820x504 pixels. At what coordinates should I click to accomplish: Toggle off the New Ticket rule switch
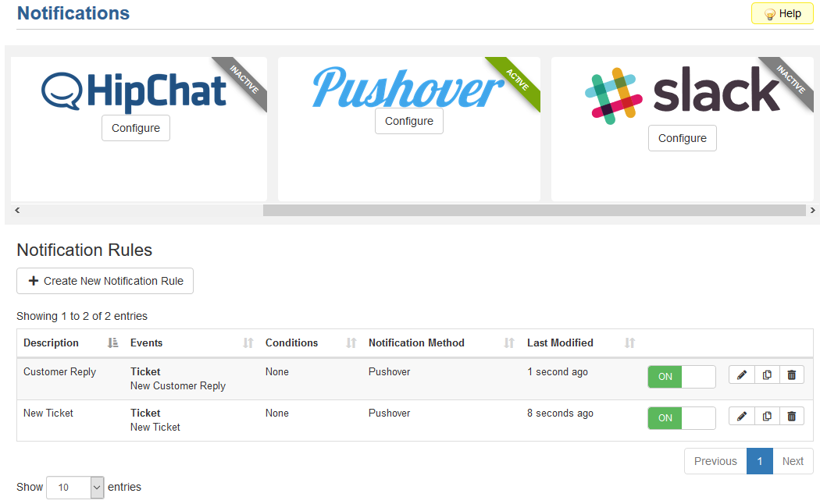681,418
